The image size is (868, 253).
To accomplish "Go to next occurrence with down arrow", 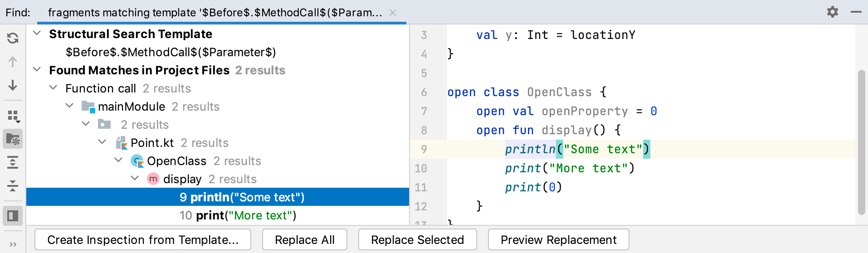I will pyautogui.click(x=13, y=85).
